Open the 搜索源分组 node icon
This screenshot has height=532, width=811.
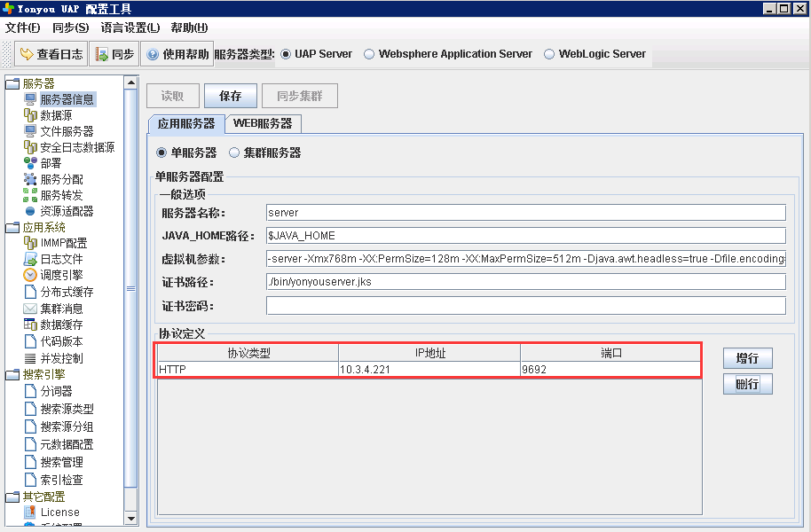pyautogui.click(x=30, y=426)
